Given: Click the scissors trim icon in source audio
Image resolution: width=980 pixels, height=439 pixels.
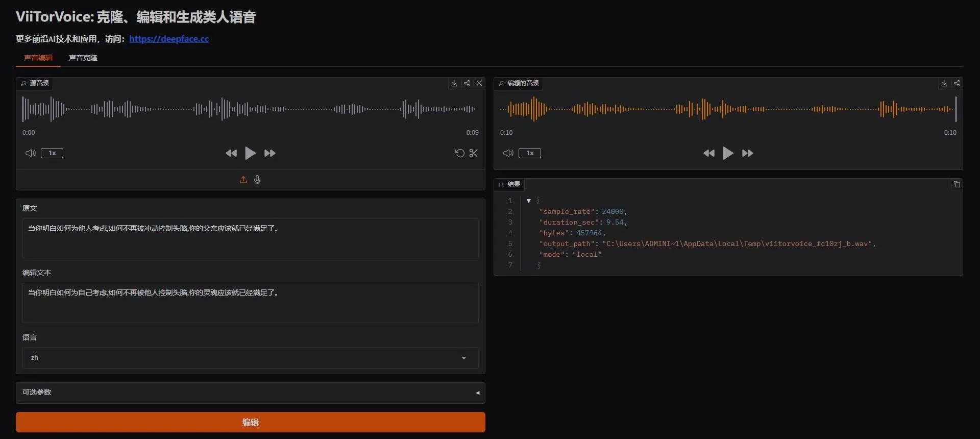Looking at the screenshot, I should pyautogui.click(x=474, y=153).
